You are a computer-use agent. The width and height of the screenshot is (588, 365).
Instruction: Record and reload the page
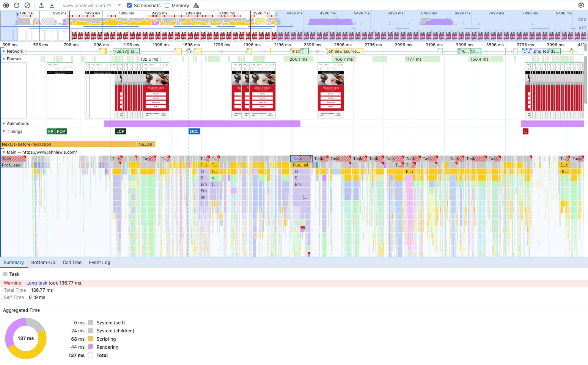[x=16, y=5]
